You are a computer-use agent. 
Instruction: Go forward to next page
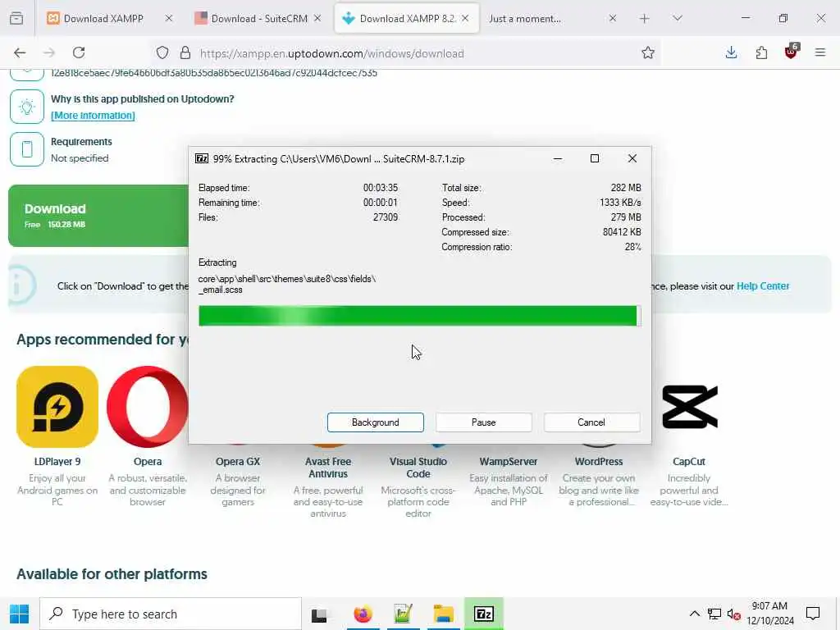(x=49, y=52)
